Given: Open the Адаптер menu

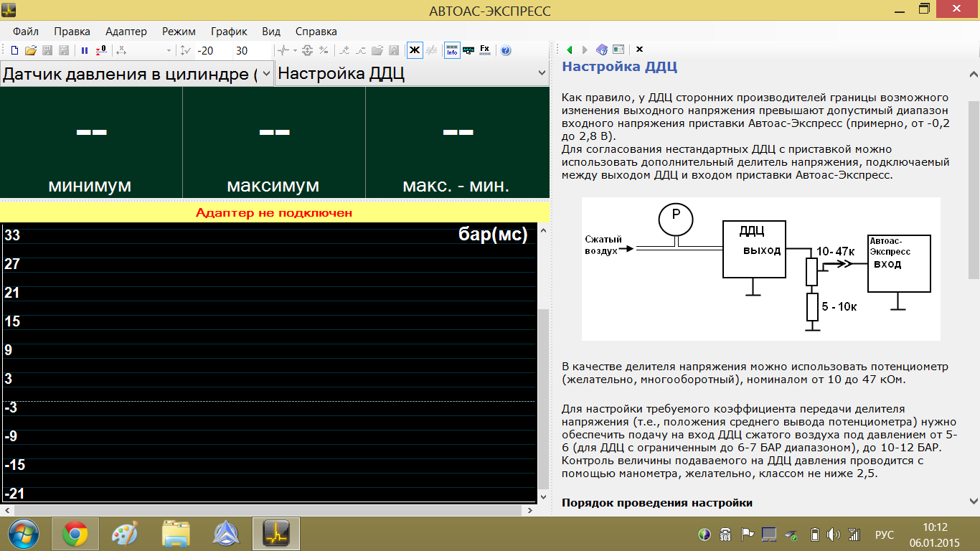Looking at the screenshot, I should 126,32.
